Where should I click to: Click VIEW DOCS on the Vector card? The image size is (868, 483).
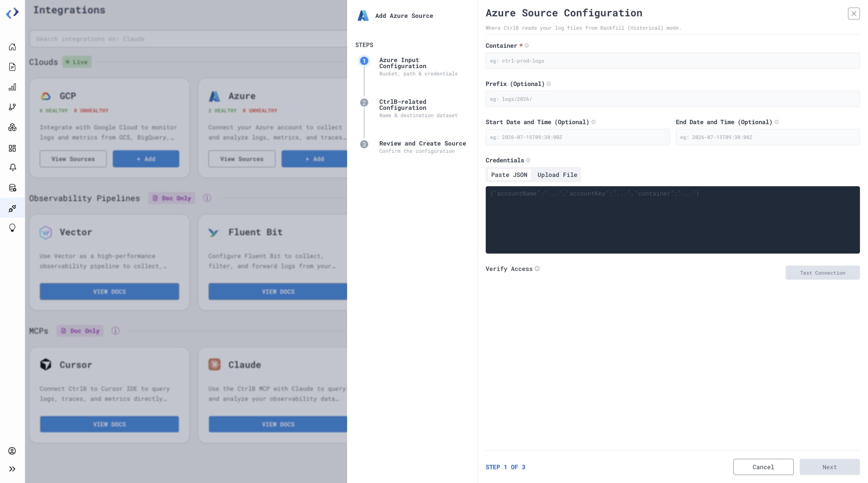pos(110,292)
